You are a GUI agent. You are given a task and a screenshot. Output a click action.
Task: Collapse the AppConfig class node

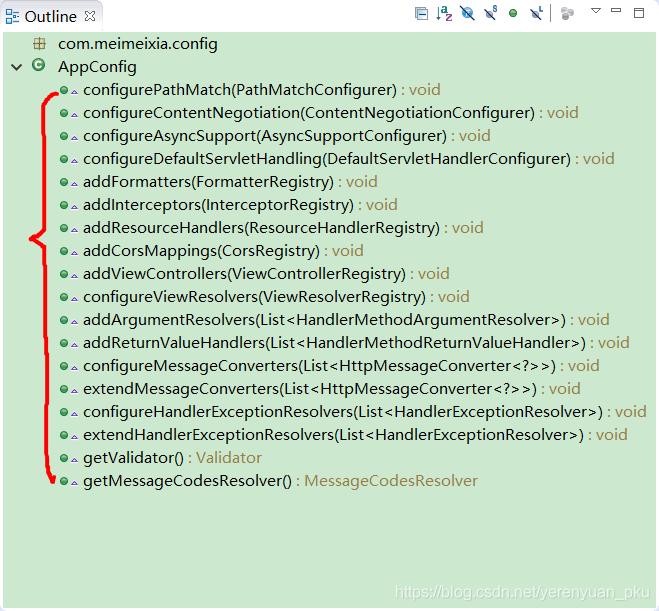pos(16,67)
